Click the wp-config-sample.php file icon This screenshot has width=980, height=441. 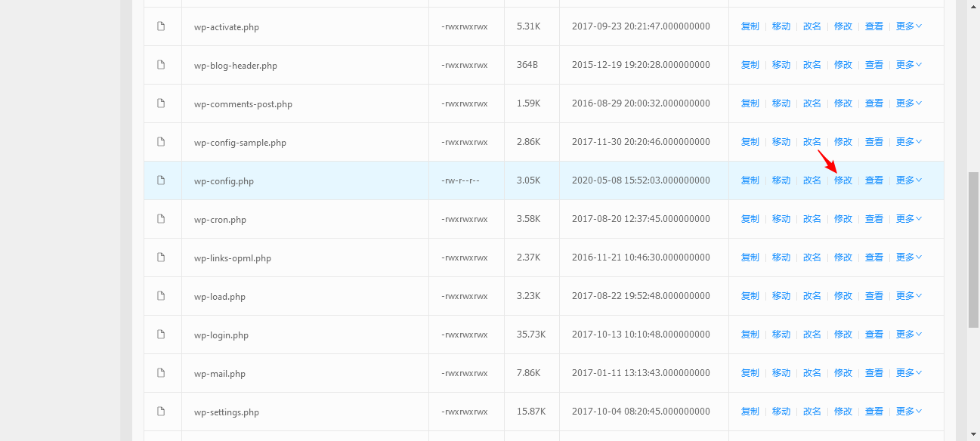click(x=161, y=142)
